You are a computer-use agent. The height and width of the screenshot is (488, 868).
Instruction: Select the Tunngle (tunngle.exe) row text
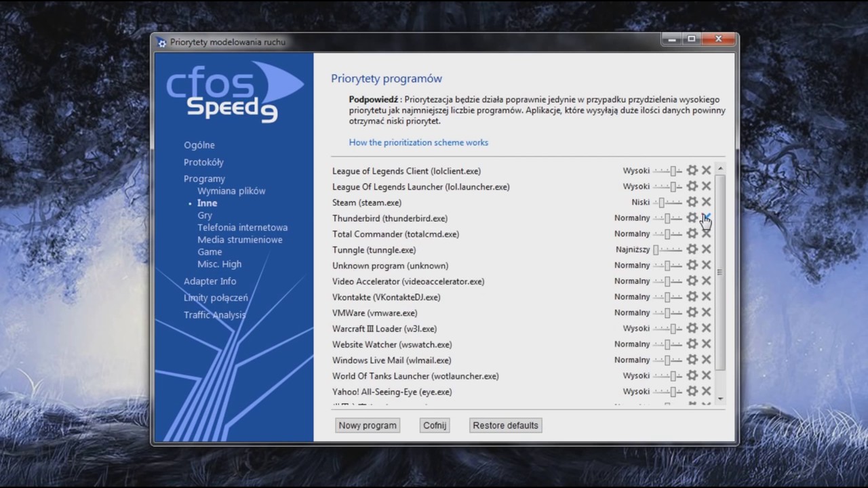(x=374, y=250)
